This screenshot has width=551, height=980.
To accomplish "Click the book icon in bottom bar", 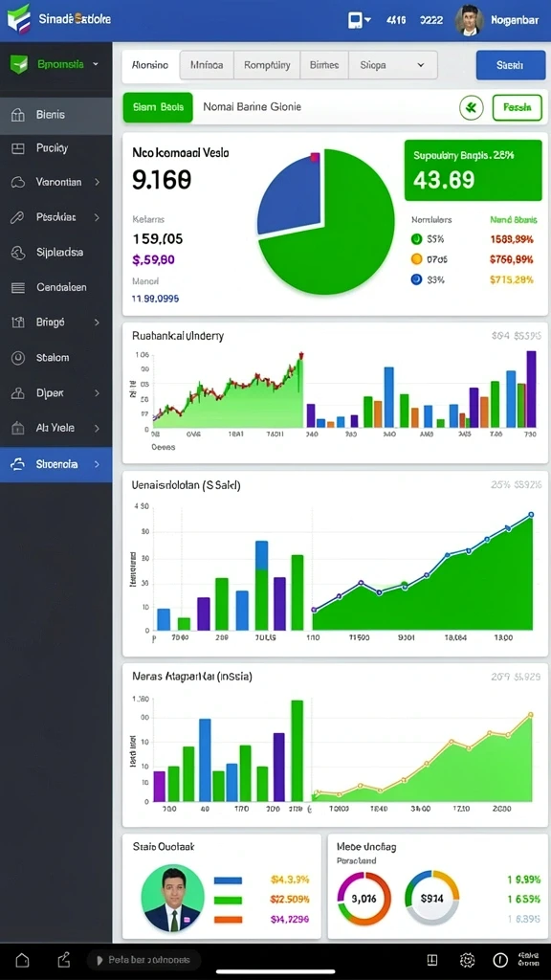I will point(431,959).
